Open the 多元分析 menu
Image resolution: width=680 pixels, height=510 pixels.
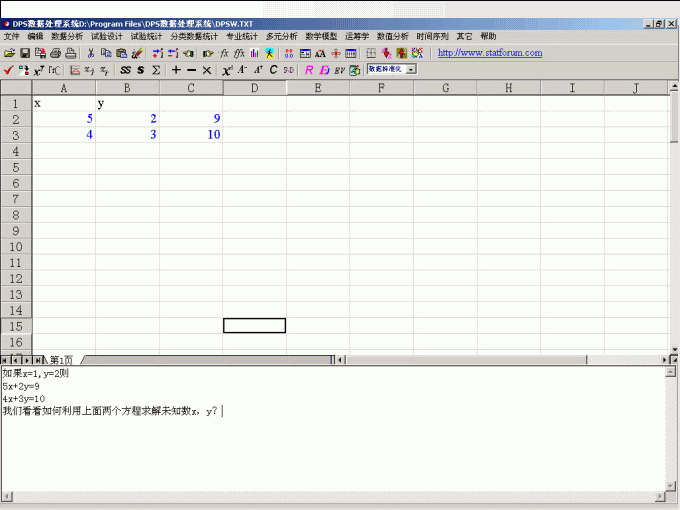coord(281,36)
